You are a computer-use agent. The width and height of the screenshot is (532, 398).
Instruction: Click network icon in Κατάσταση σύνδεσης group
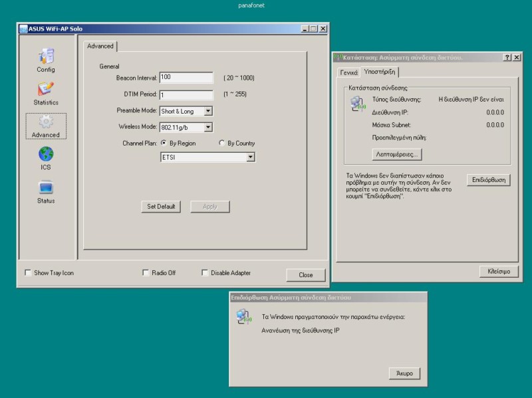(x=358, y=104)
